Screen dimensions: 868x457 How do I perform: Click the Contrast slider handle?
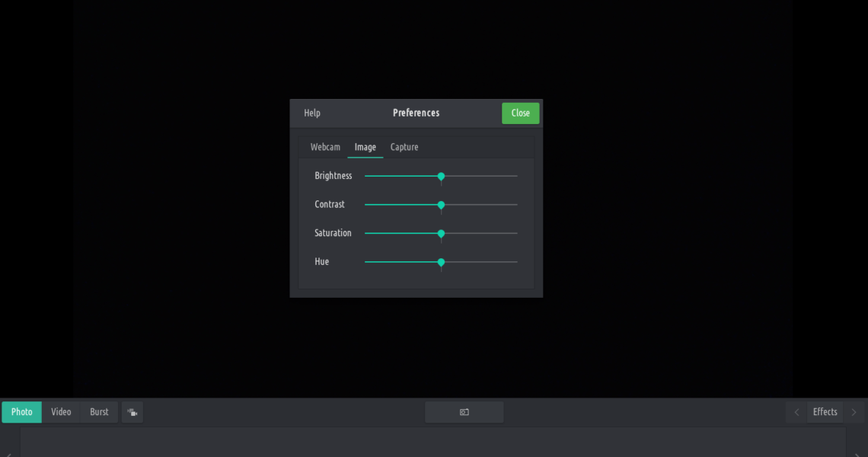[441, 205]
